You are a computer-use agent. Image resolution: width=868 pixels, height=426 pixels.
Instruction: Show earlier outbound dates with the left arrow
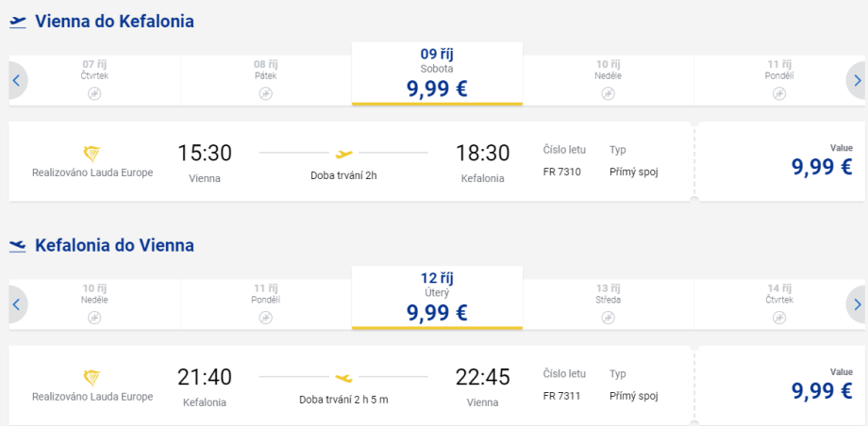pos(16,80)
